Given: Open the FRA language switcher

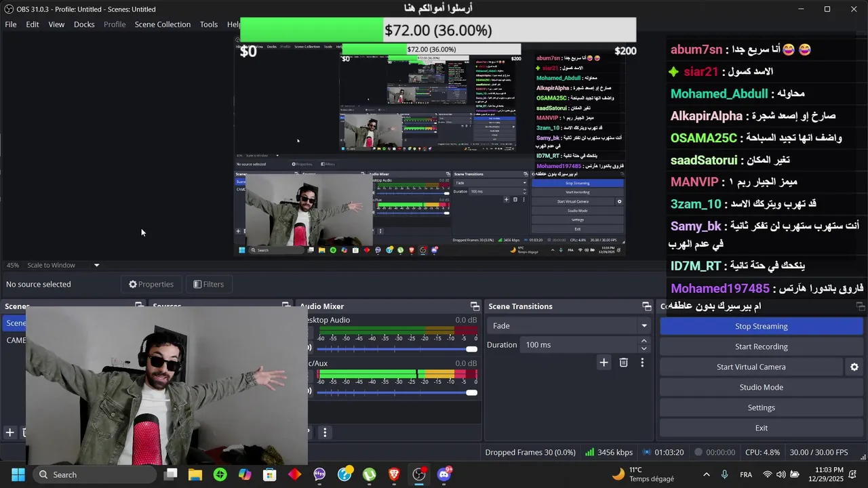Looking at the screenshot, I should click(x=745, y=474).
